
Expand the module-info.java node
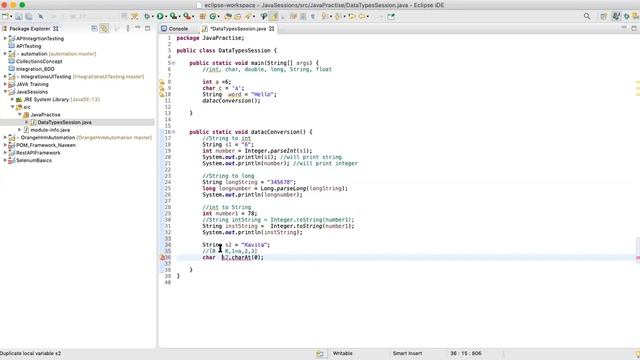[x=20, y=130]
